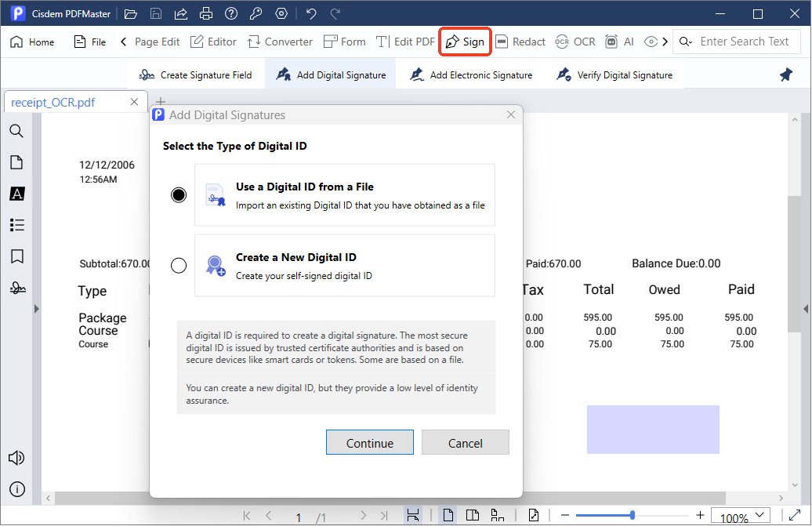The width and height of the screenshot is (812, 526).
Task: Expand more toolbar tabs with the right chevron
Action: click(x=665, y=42)
